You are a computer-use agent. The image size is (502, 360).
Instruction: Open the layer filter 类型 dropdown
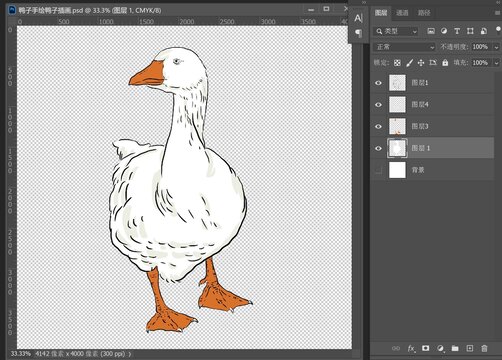click(x=396, y=31)
